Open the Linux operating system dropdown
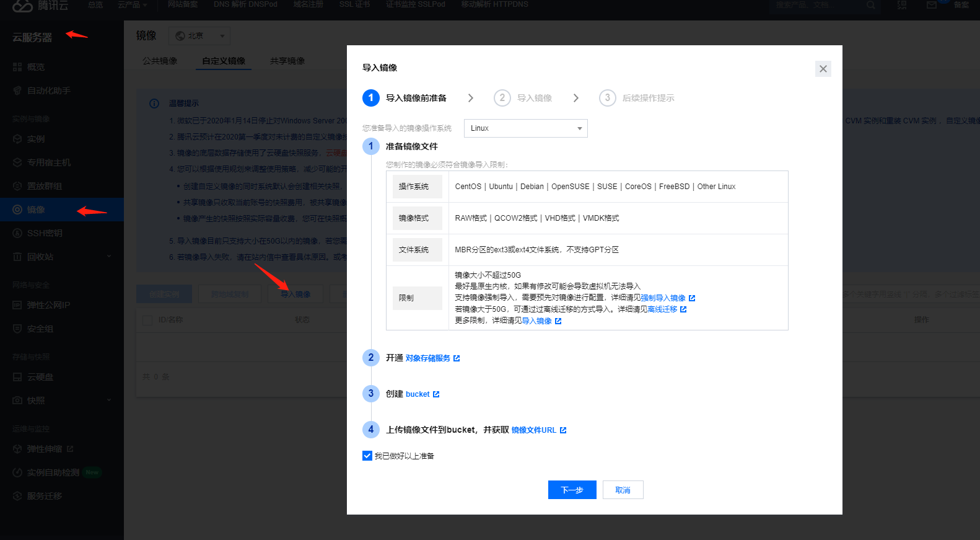 coord(525,128)
